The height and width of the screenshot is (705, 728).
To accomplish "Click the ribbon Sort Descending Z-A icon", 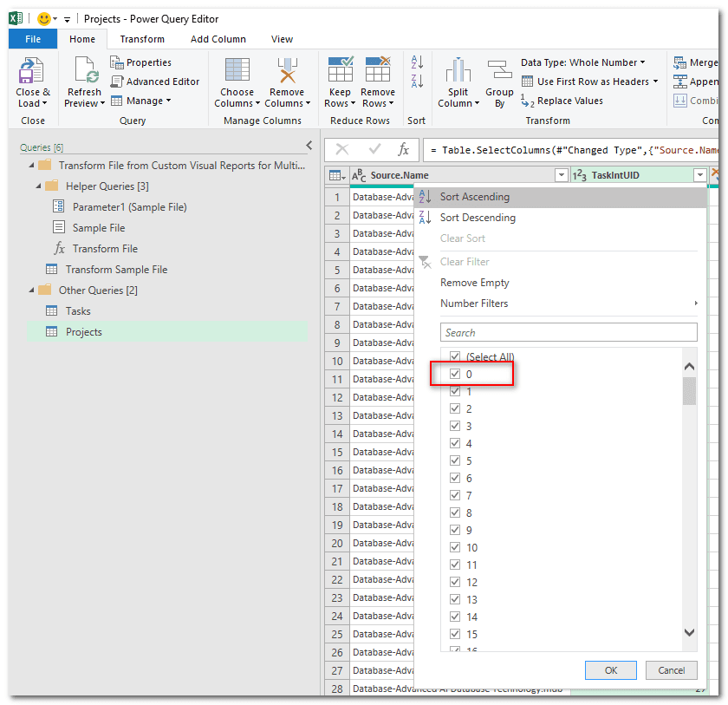I will point(417,82).
